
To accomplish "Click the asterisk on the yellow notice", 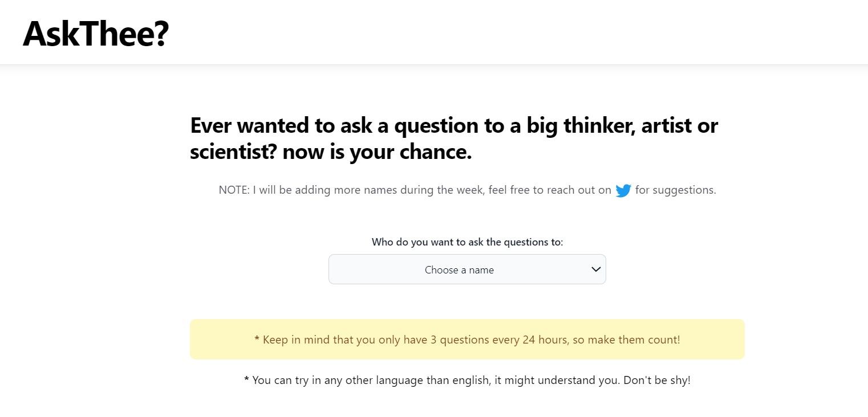I will [256, 339].
